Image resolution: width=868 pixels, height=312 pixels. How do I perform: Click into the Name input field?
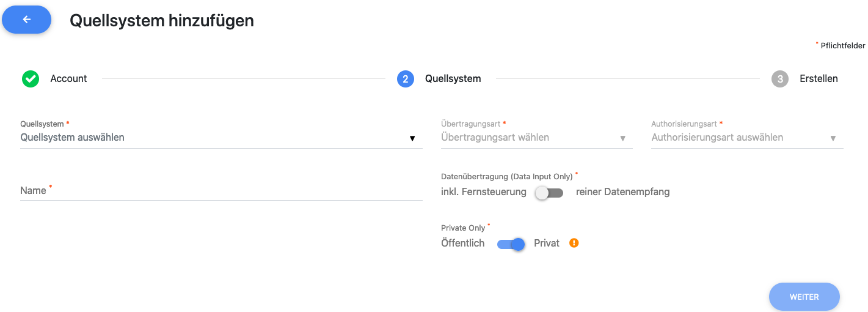coord(221,191)
